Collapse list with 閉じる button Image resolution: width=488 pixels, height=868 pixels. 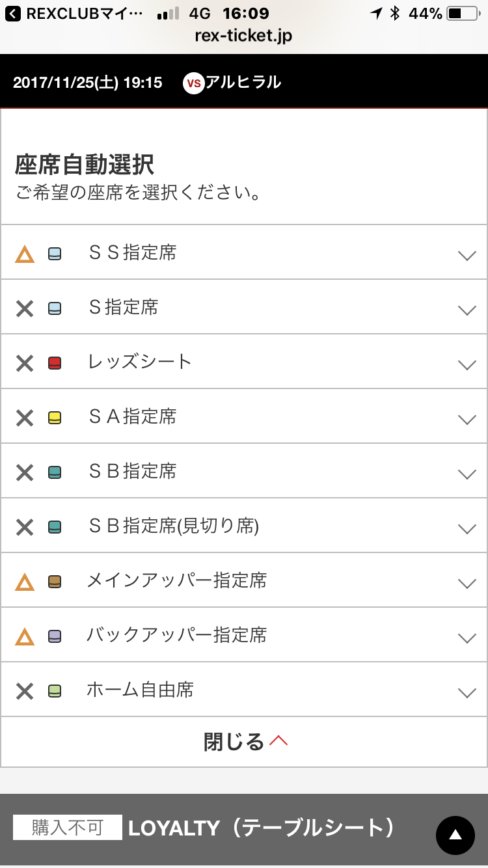click(245, 742)
